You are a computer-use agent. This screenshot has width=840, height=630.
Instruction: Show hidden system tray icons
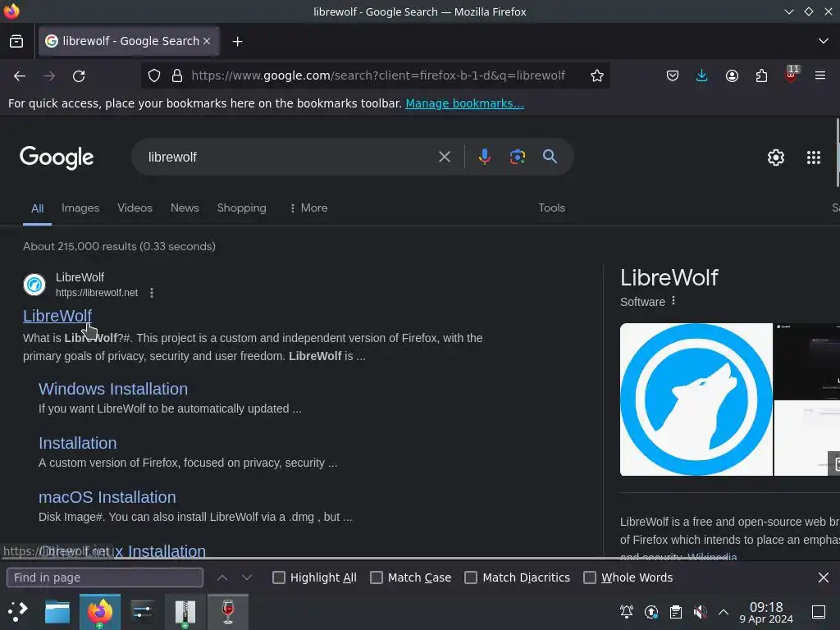click(724, 612)
